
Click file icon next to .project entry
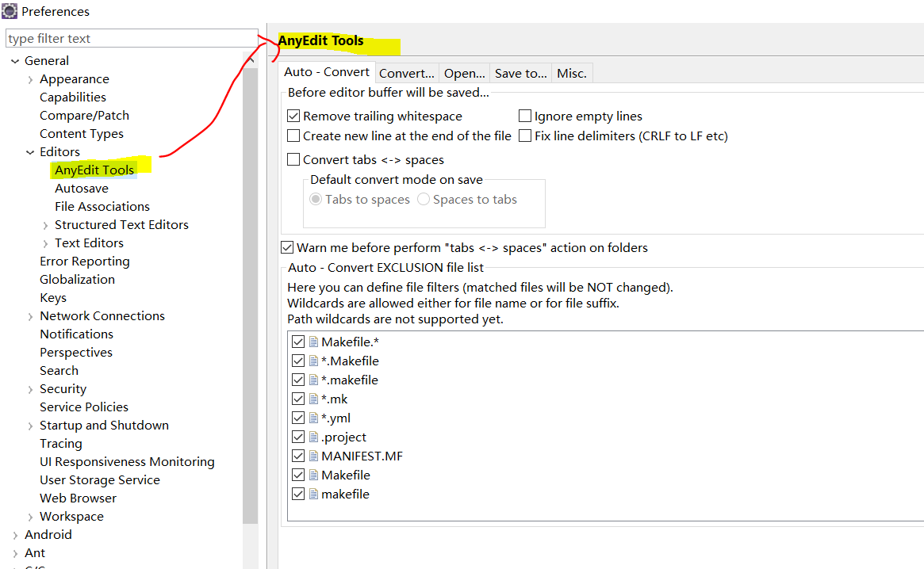(x=313, y=437)
